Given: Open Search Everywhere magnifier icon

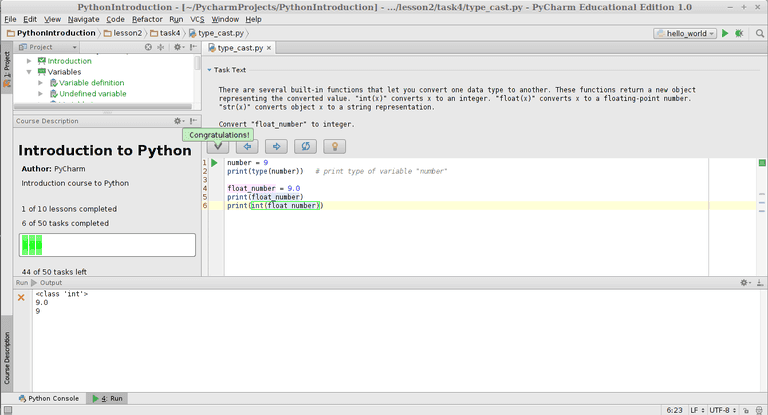Looking at the screenshot, I should 760,33.
